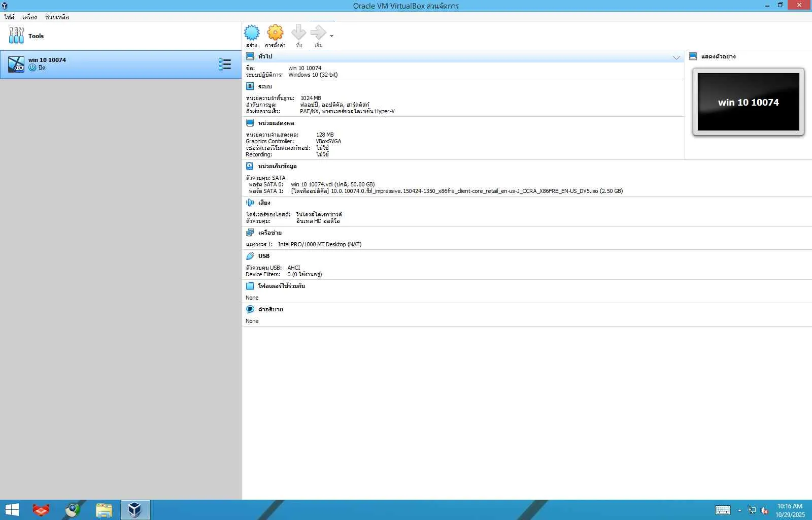Click the เสียง section title
The image size is (812, 520).
click(x=264, y=203)
